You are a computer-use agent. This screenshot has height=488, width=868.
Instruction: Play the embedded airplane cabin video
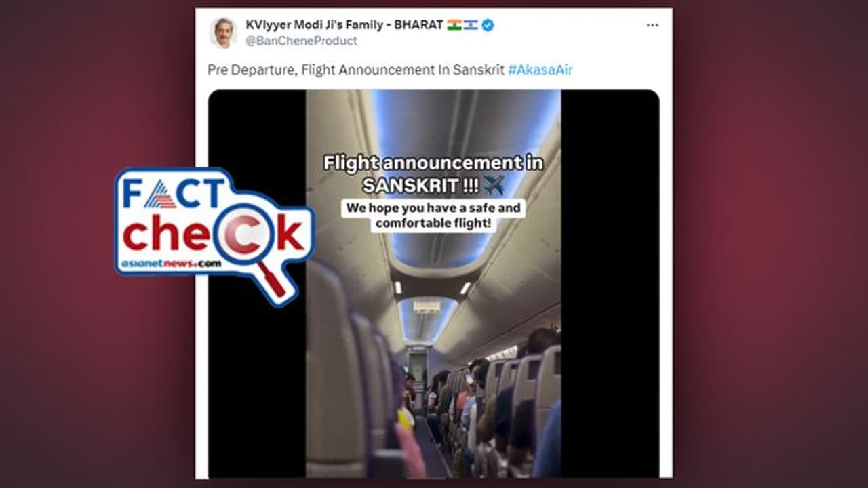pyautogui.click(x=433, y=283)
